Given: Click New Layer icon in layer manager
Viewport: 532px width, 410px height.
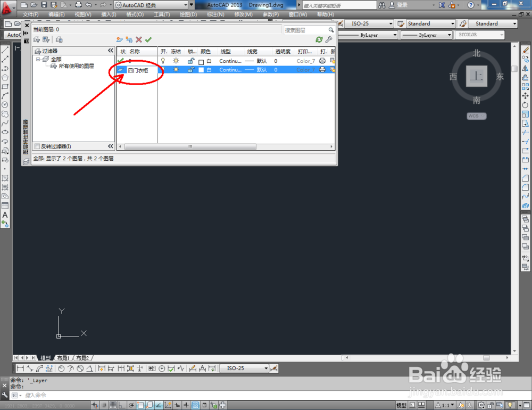Looking at the screenshot, I should click(119, 40).
